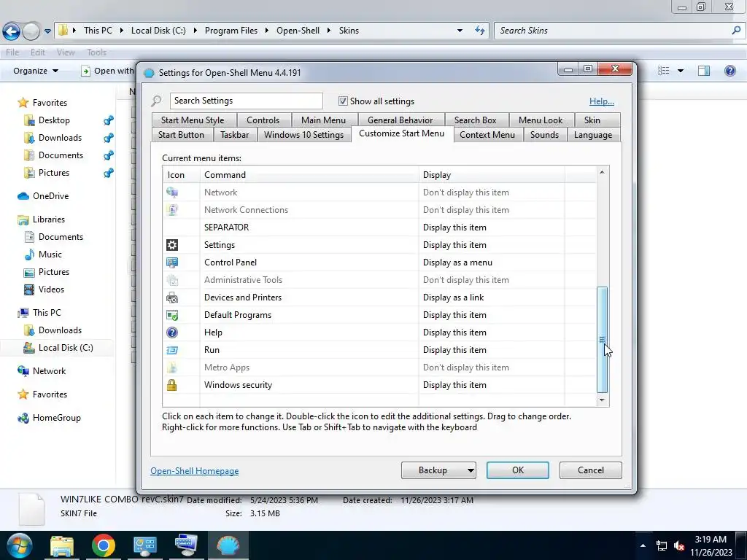Screen dimensions: 747x560
Task: Show hidden tray icons arrow
Action: tap(643, 545)
